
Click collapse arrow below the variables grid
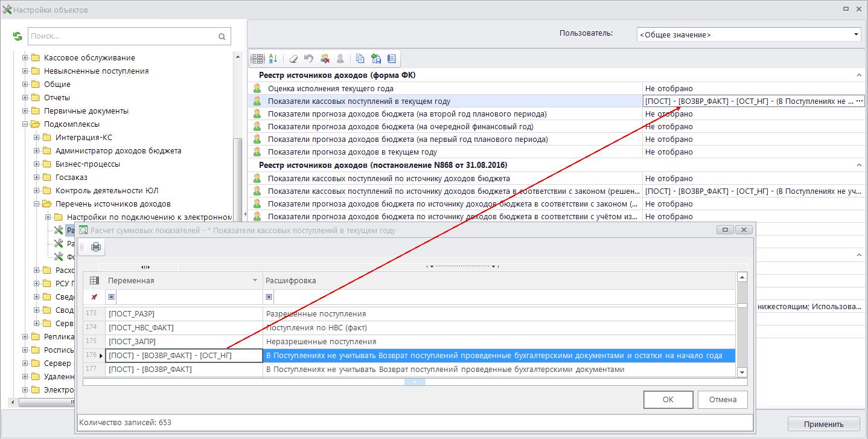(415, 382)
